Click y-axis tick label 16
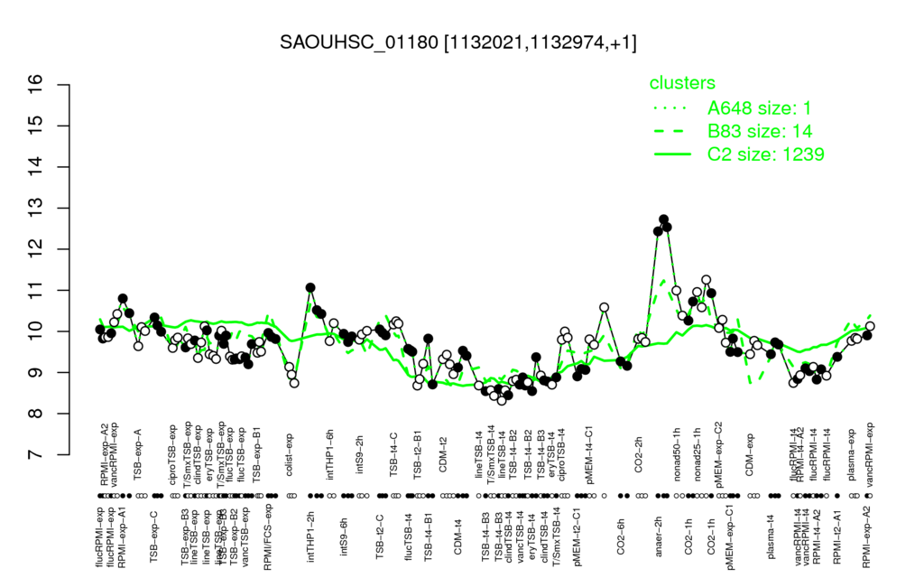Viewport: 924px width, 578px height. pos(35,85)
